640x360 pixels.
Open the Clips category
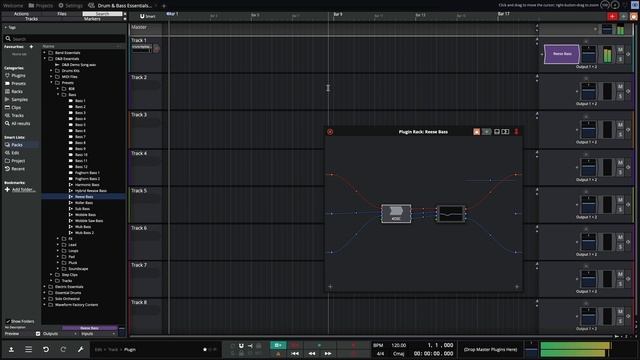(13, 107)
